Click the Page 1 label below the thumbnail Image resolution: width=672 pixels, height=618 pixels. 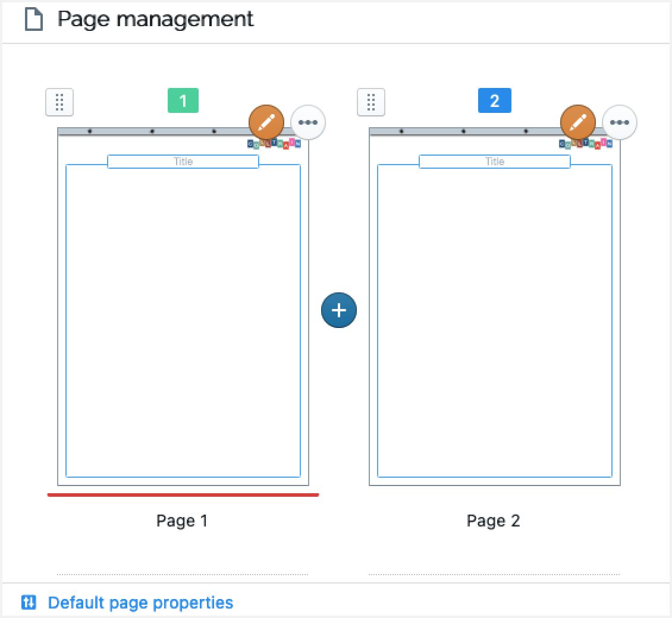182,521
